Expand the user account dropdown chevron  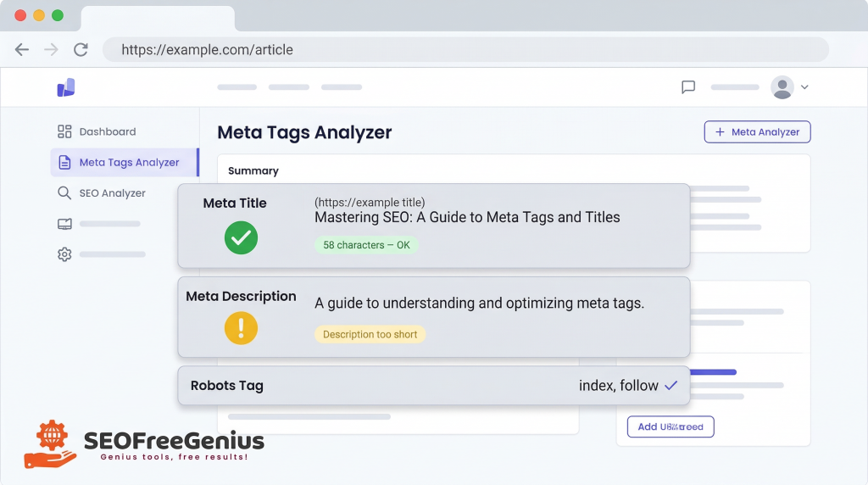(x=804, y=86)
